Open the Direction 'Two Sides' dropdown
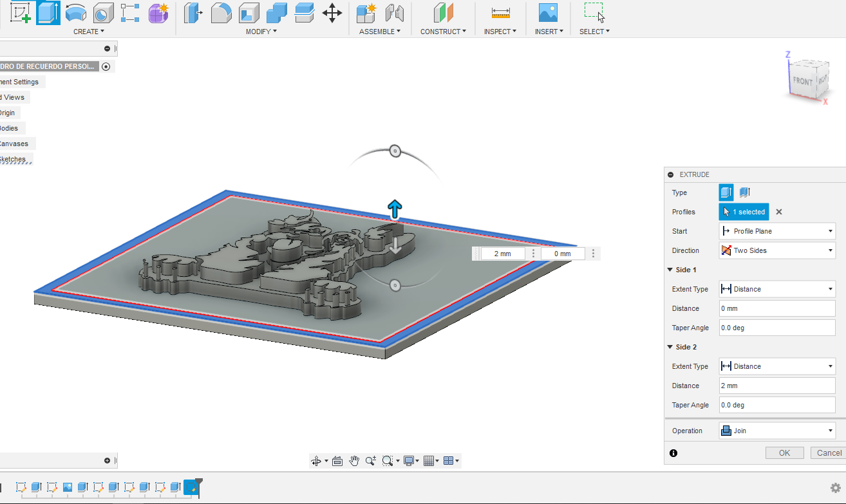846x504 pixels. 777,250
